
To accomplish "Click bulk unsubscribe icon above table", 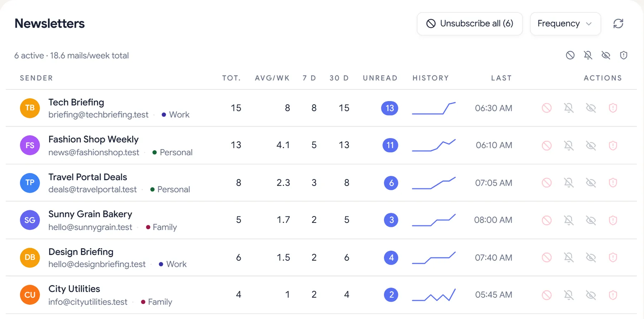I will [x=570, y=55].
